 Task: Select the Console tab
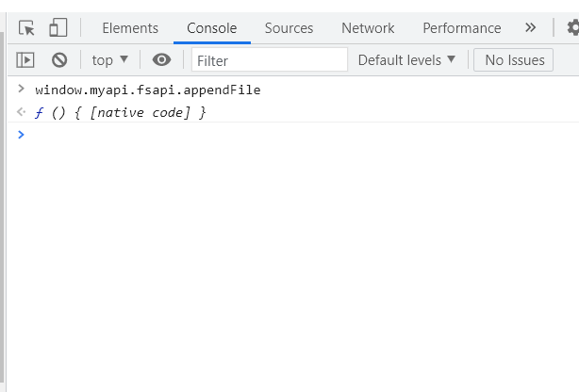pos(212,28)
